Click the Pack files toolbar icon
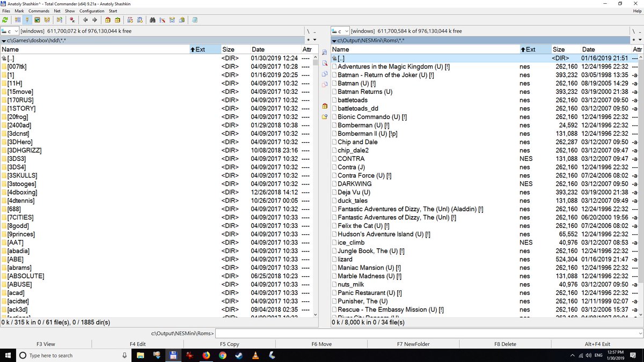 click(x=107, y=20)
